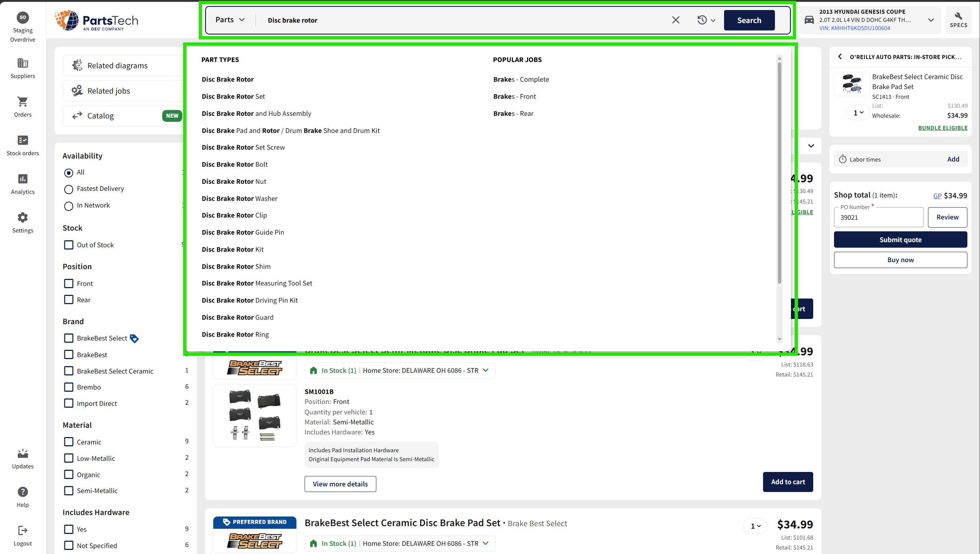Image resolution: width=980 pixels, height=554 pixels.
Task: Select Disc Brake Rotor Shim suggestion
Action: click(236, 266)
